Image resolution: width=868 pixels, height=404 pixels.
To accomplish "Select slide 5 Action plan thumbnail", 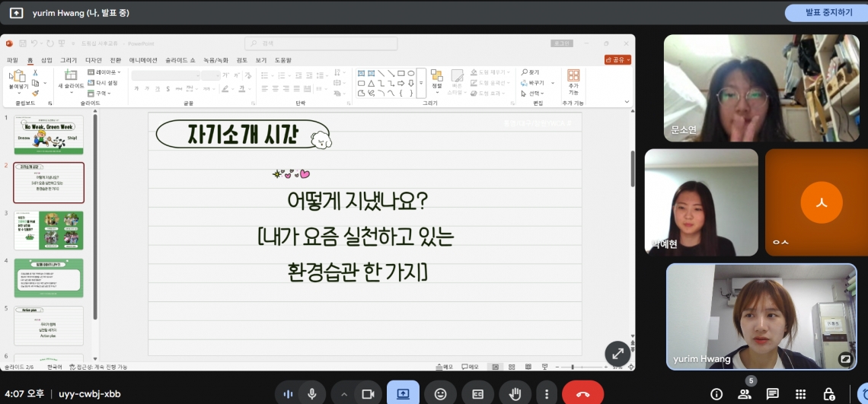I will 49,326.
